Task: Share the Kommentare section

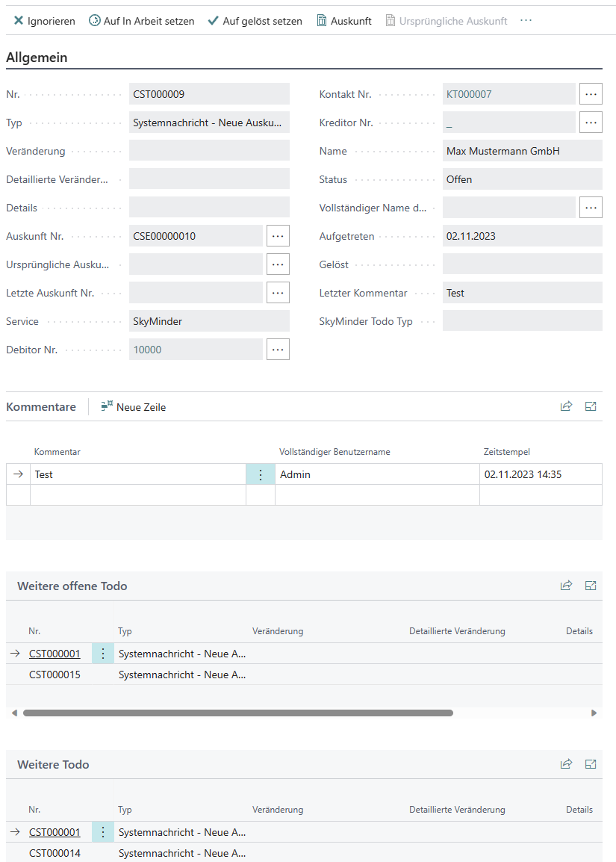Action: click(x=566, y=407)
